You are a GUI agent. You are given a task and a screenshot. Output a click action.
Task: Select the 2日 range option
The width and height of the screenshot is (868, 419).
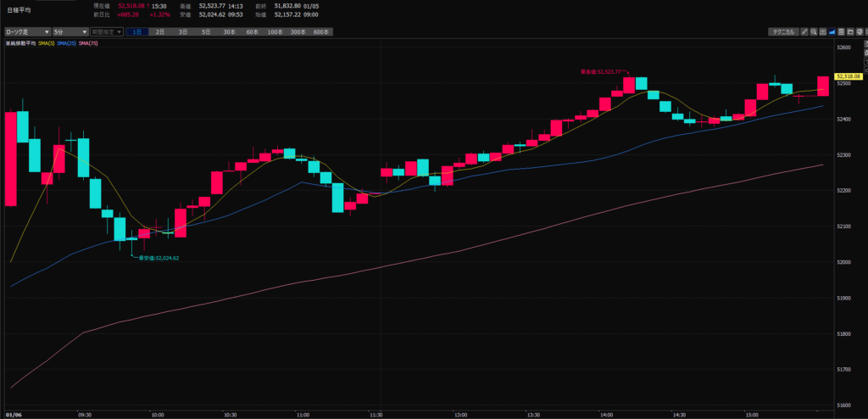(160, 31)
